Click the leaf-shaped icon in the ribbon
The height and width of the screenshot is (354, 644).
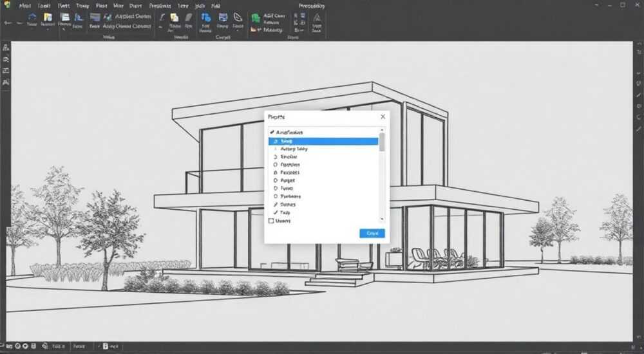(238, 17)
